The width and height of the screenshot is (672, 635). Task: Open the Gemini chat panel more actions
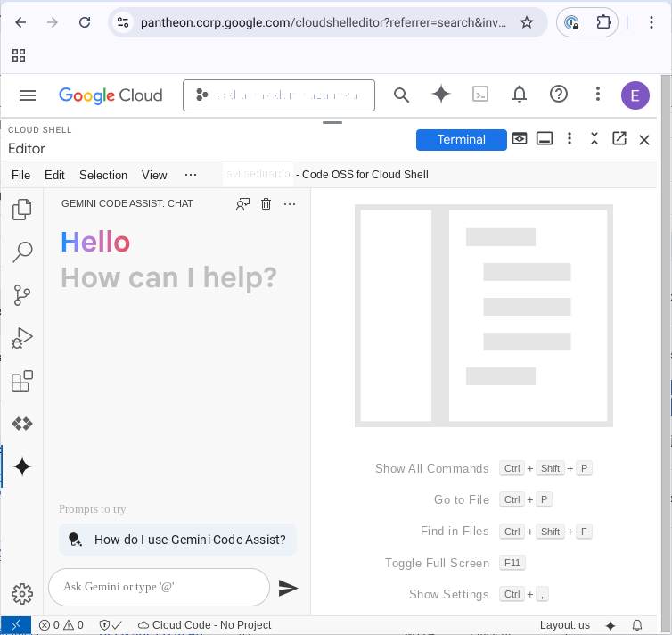290,204
